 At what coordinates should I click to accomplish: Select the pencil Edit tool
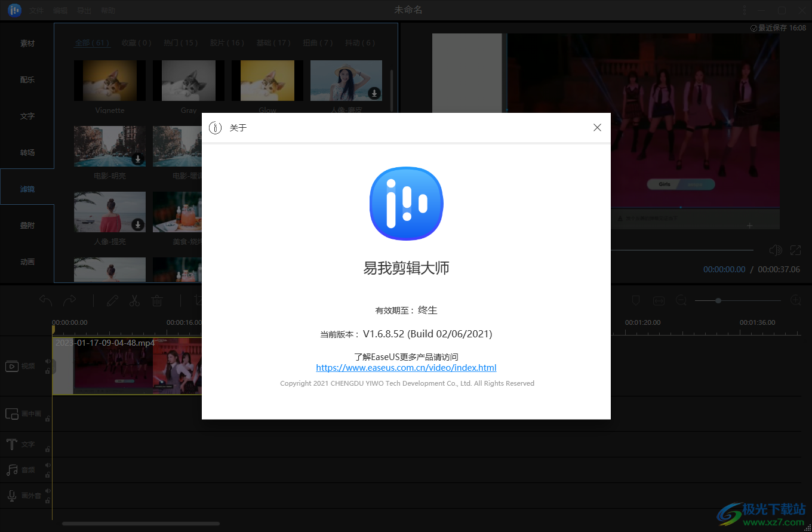(112, 300)
